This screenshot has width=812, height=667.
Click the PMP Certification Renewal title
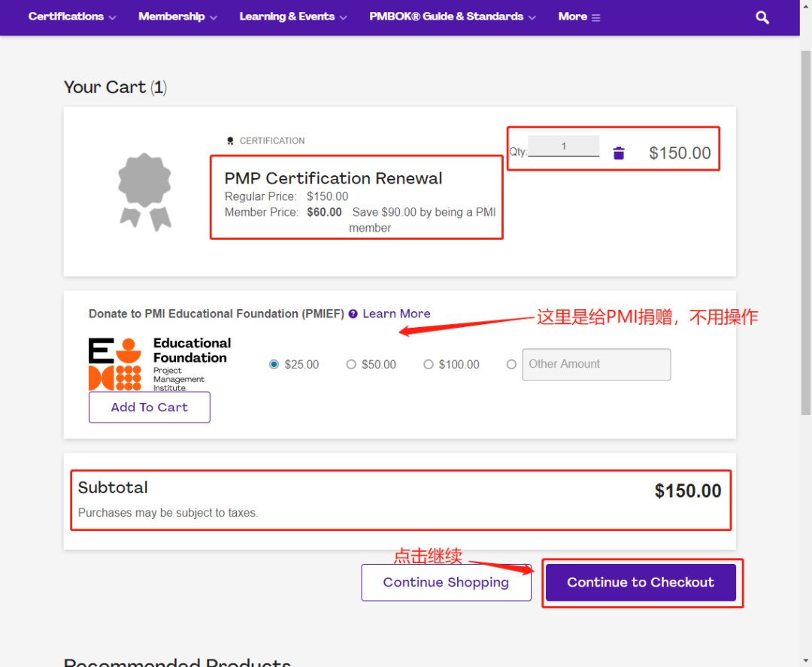coord(333,178)
